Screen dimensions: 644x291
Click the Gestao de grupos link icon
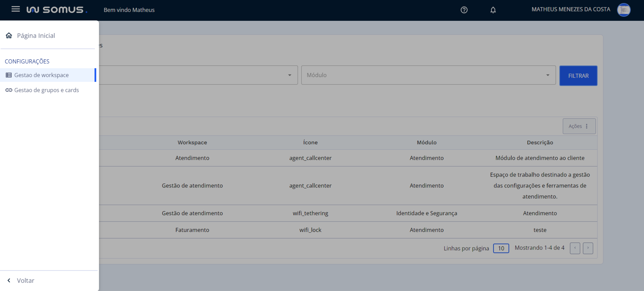[9, 90]
